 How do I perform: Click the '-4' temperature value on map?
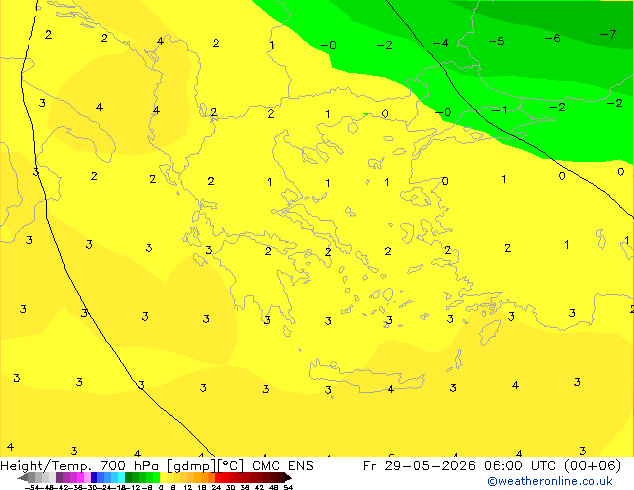pos(441,43)
